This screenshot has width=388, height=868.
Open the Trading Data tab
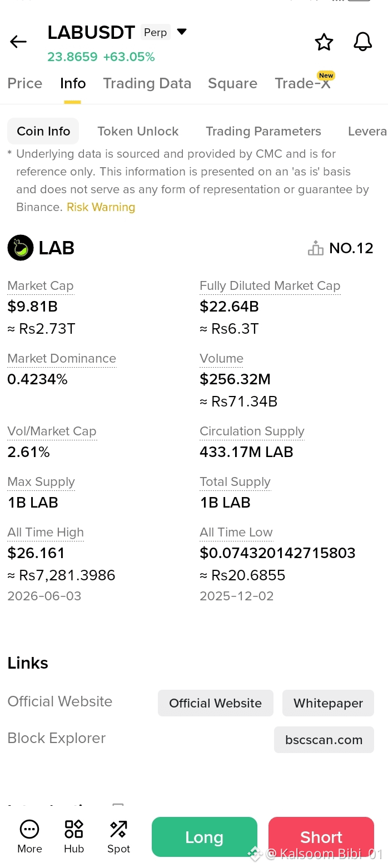[x=147, y=83]
